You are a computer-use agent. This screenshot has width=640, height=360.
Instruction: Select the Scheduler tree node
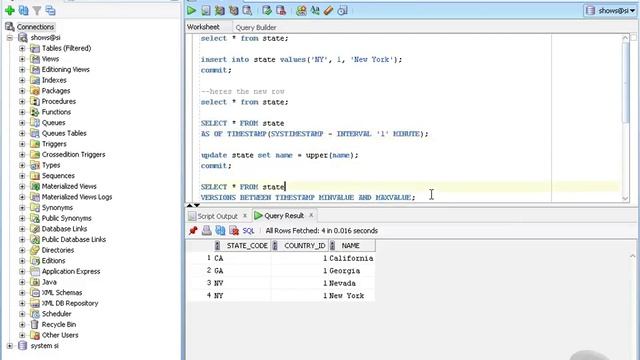coord(56,314)
